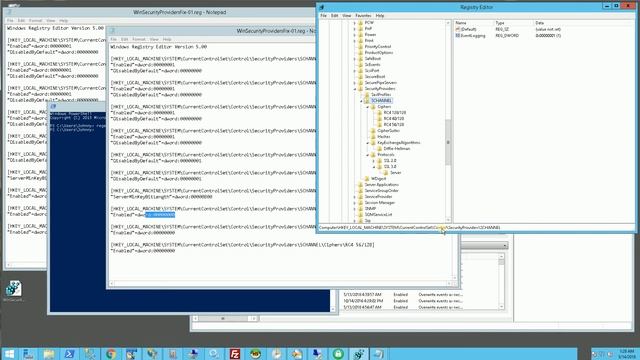This screenshot has height=360, width=640.
Task: Open Registry Editor File menu
Action: [323, 16]
